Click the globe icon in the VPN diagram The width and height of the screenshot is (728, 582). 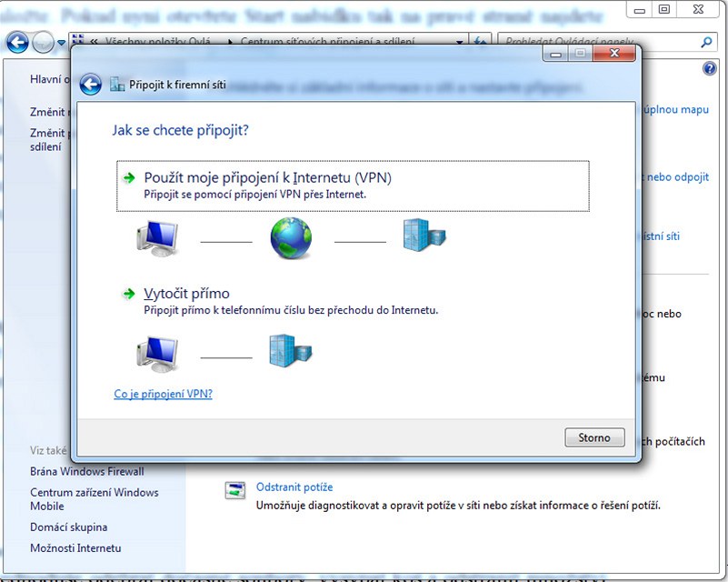[x=291, y=239]
